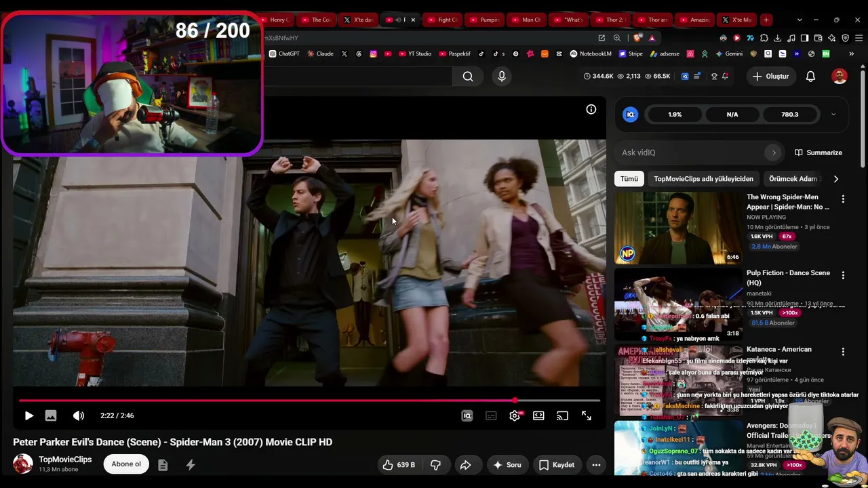Show more filter chips with right arrow
Screen dimensions: 868x488
(x=835, y=179)
